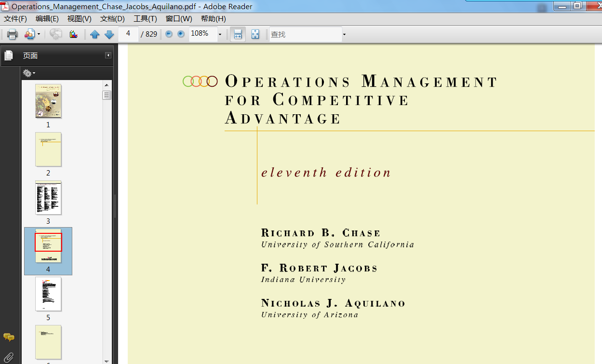The image size is (602, 364).
Task: Collapse the 页面 panel with the arrow button
Action: coord(108,55)
